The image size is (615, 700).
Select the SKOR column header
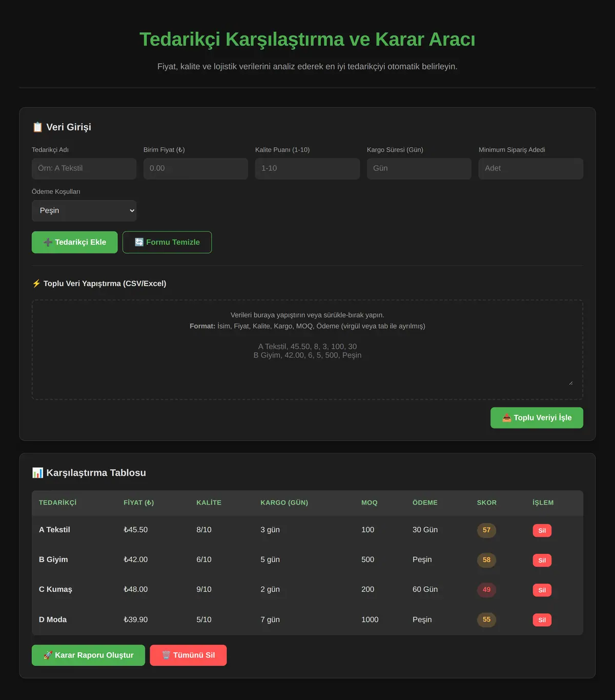pos(487,503)
